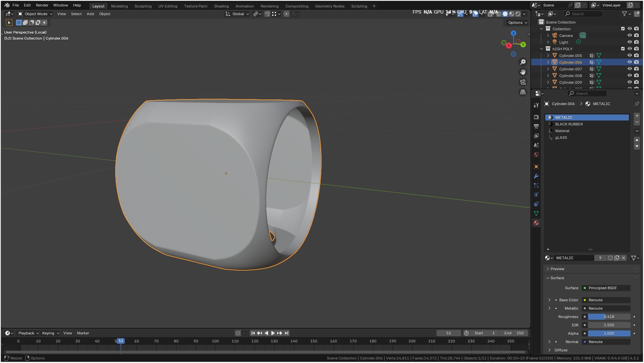Toggle fake user shield for METALIC material
This screenshot has height=363, width=644.
click(x=610, y=258)
